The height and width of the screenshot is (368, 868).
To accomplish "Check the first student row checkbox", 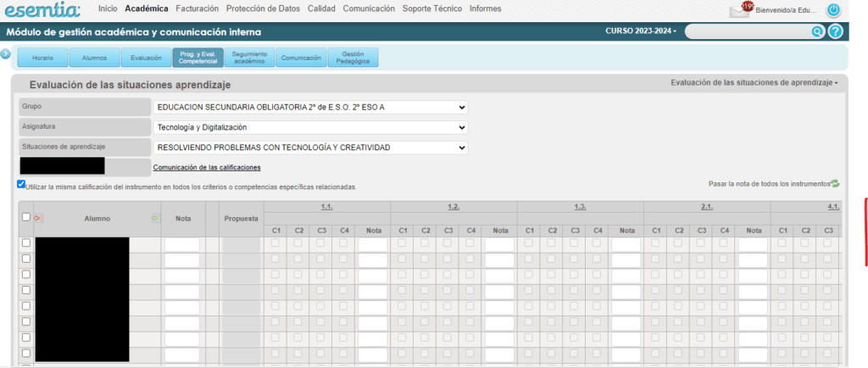I will [25, 243].
